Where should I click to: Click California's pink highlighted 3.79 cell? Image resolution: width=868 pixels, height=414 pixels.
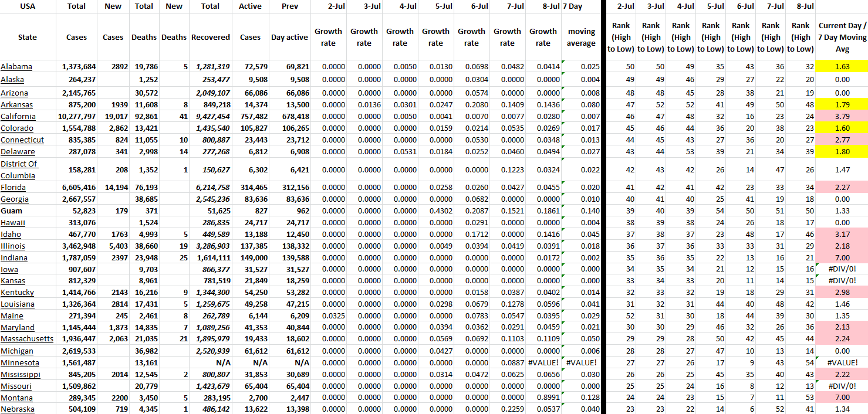tap(842, 117)
